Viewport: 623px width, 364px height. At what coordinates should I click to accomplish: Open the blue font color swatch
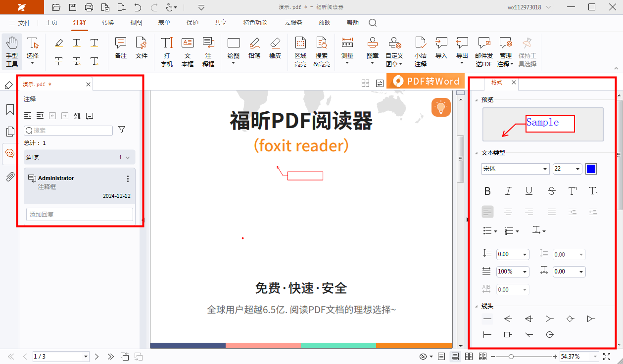click(591, 169)
